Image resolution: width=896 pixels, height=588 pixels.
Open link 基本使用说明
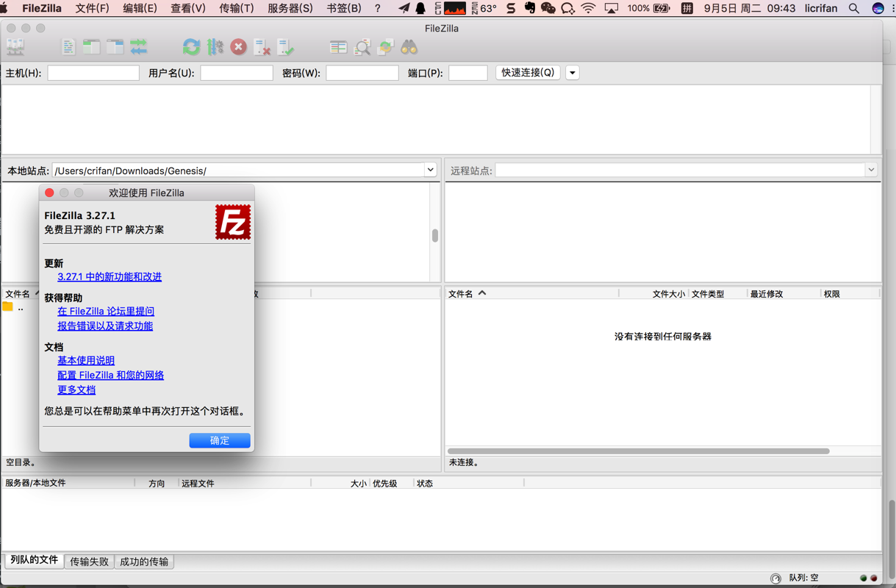click(x=86, y=360)
